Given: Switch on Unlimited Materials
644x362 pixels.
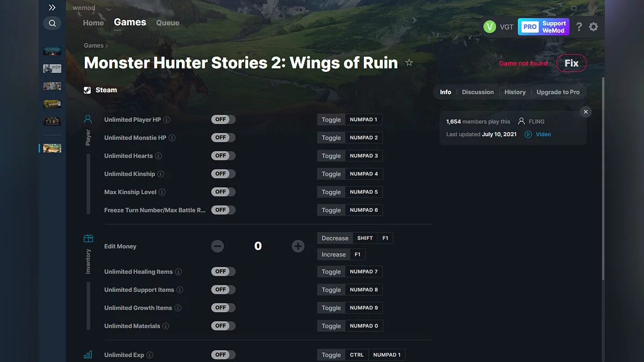Looking at the screenshot, I should [223, 326].
